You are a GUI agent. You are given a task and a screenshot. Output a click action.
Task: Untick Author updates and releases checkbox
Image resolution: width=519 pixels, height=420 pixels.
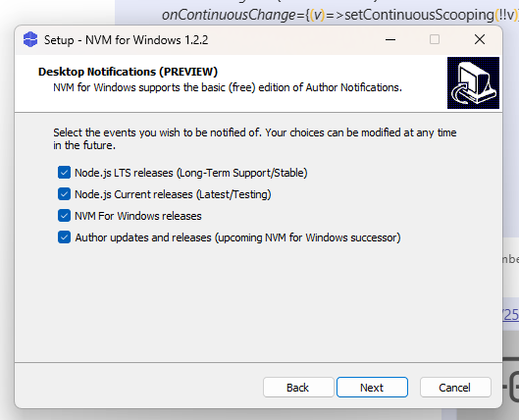pos(64,237)
